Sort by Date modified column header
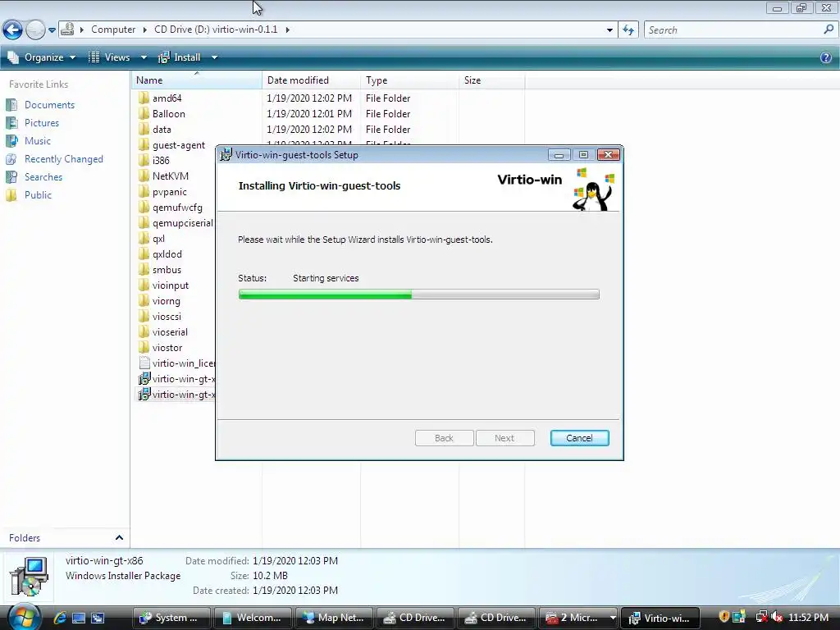Viewport: 840px width, 630px height. click(x=311, y=80)
